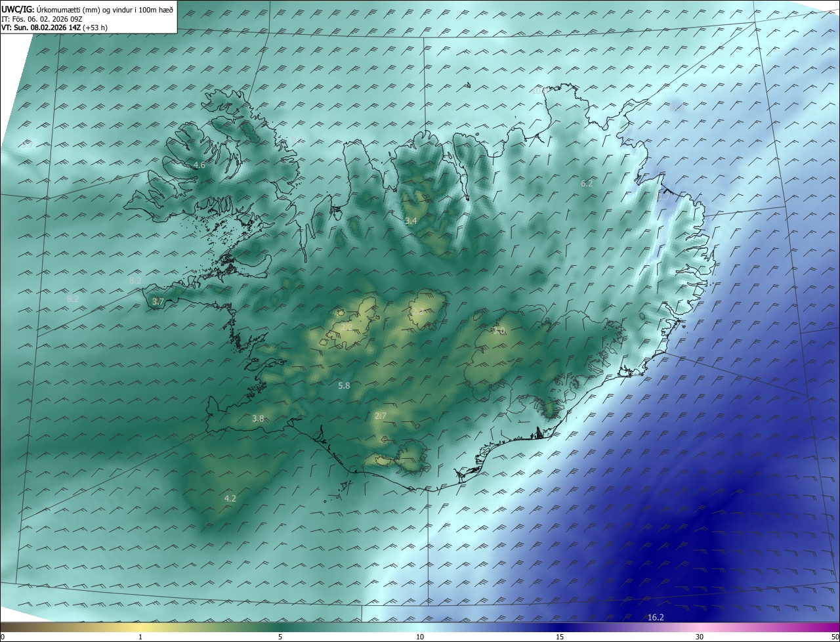840x642 pixels.
Task: Click the 10 tick on the colour legend
Action: point(420,637)
